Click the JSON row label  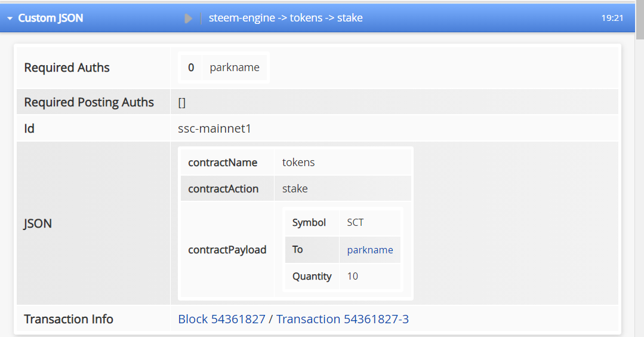[x=38, y=223]
